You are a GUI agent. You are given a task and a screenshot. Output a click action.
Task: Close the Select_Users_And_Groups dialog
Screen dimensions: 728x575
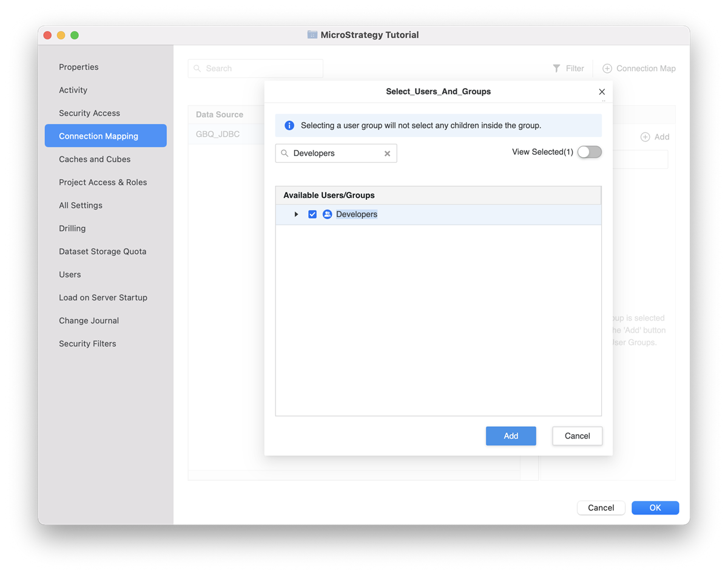click(602, 92)
